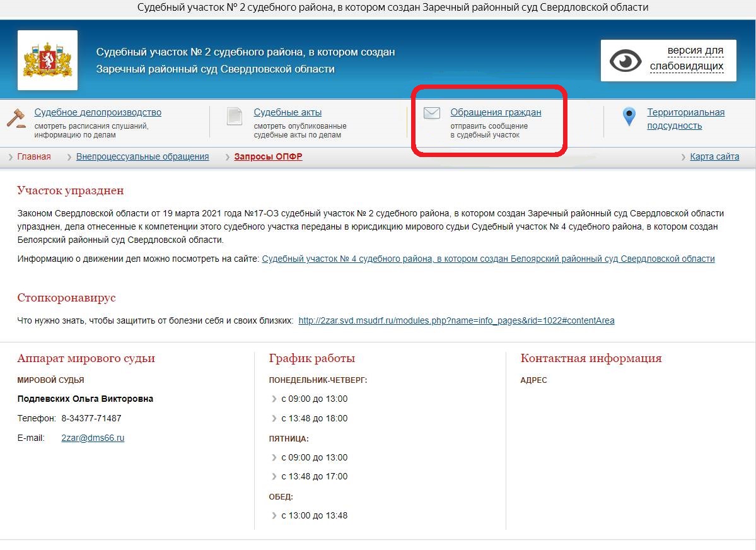Go to Главная in breadcrumb
756x550 pixels.
tap(34, 156)
